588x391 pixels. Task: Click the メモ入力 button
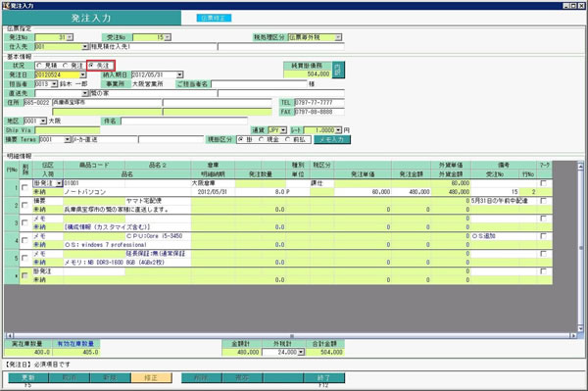(332, 139)
